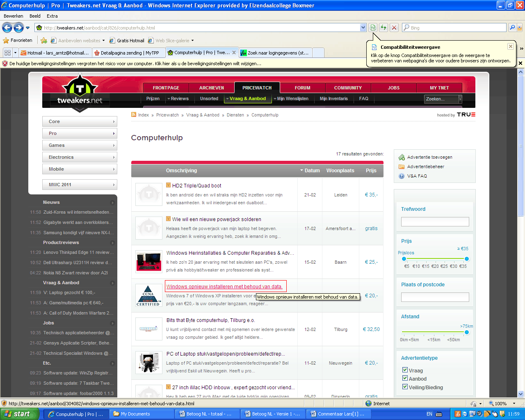Adjust the Afstand distance slider handle
This screenshot has width=525, height=420.
click(x=467, y=332)
